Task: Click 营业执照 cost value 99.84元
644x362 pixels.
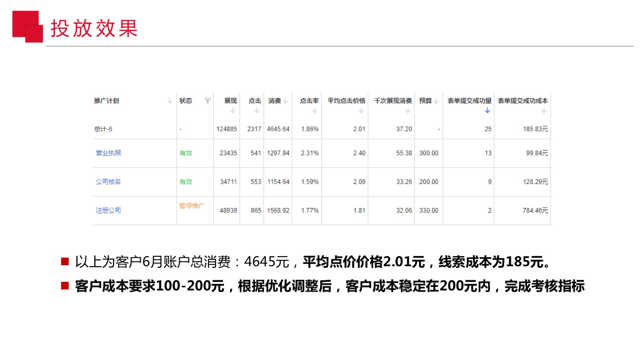Action: click(x=537, y=153)
